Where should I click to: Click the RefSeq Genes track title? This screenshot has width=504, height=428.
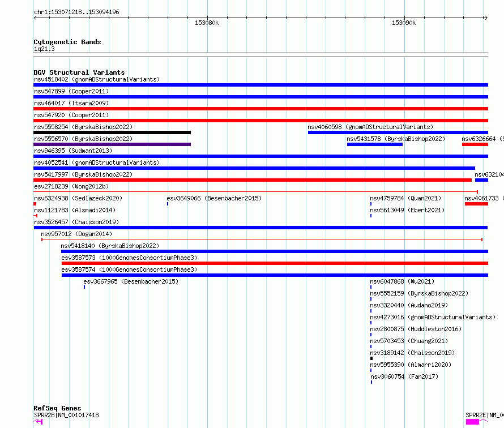tap(57, 408)
